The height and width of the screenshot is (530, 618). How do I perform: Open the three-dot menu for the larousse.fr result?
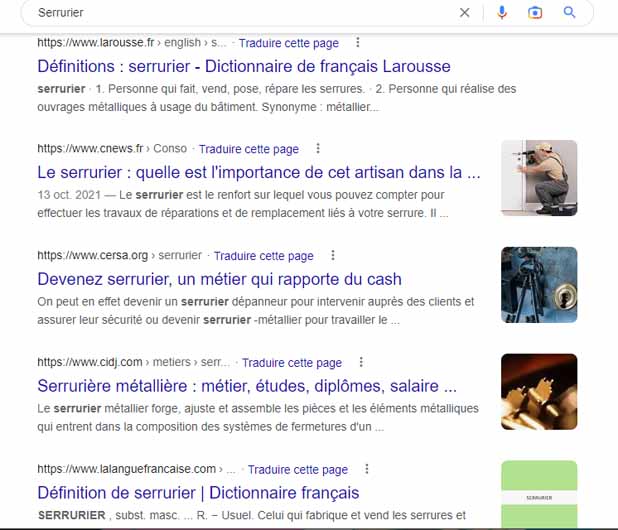tap(358, 42)
